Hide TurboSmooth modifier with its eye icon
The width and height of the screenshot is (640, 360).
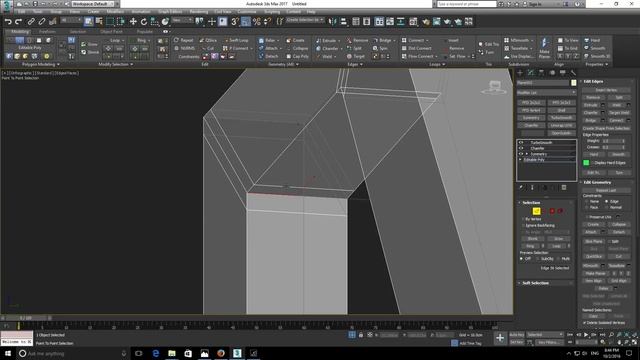coord(521,142)
